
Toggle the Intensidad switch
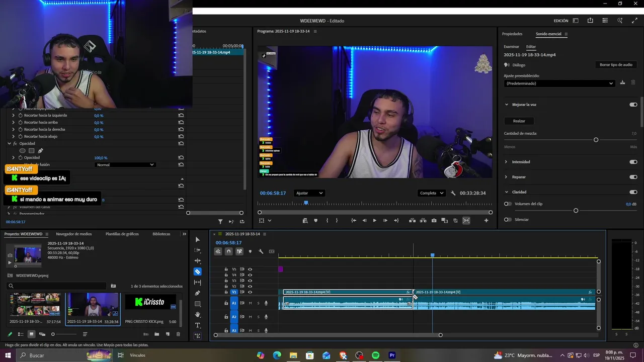633,162
